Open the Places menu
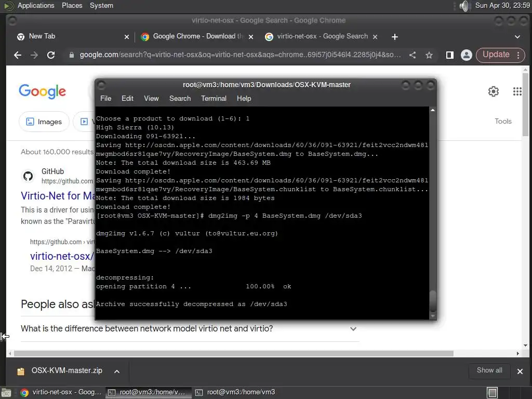This screenshot has width=532, height=399. pos(72,5)
